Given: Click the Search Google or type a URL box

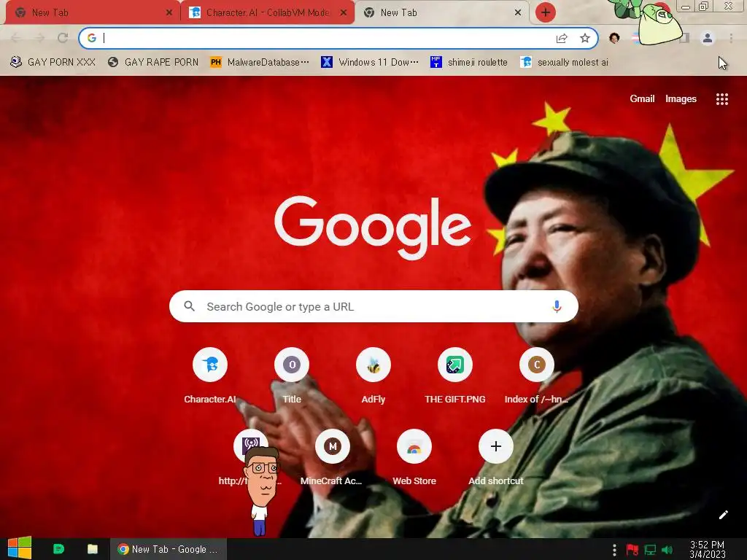Looking at the screenshot, I should 373,306.
